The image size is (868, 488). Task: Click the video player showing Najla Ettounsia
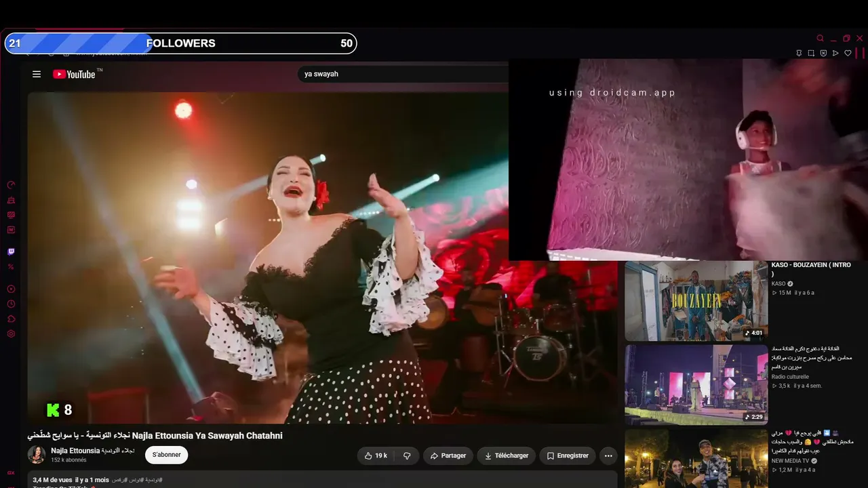[x=323, y=258]
